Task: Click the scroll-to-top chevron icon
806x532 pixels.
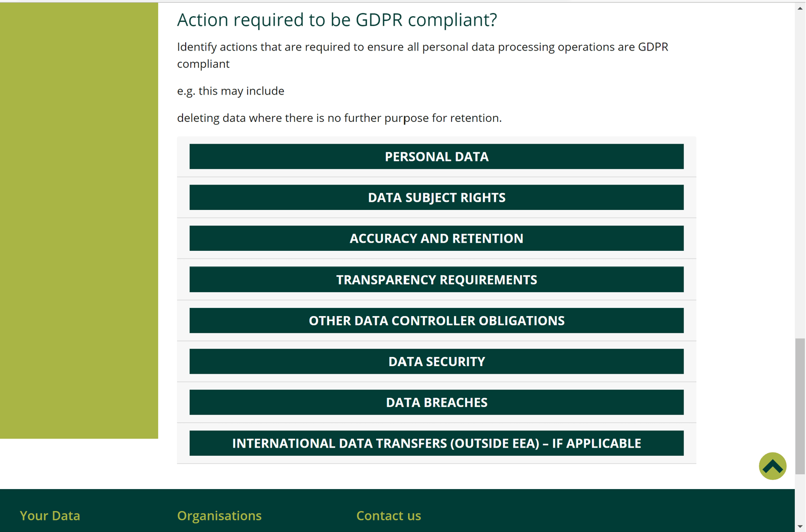Action: click(772, 466)
